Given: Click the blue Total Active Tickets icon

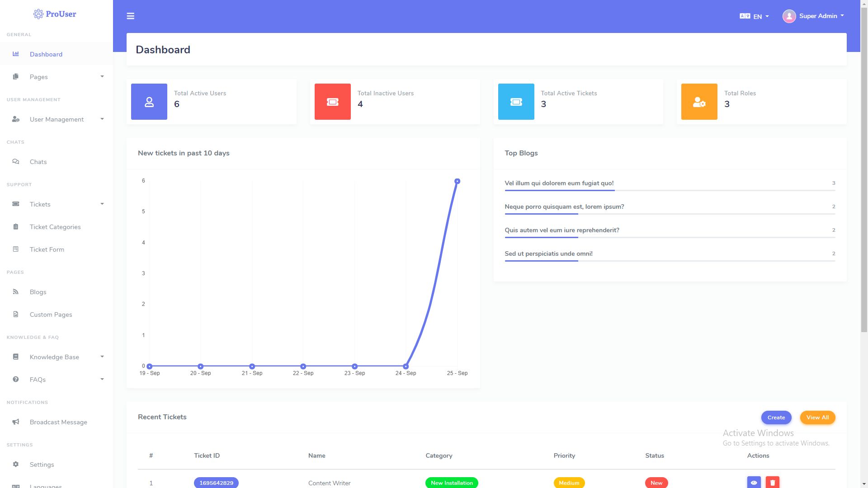Looking at the screenshot, I should pyautogui.click(x=516, y=102).
